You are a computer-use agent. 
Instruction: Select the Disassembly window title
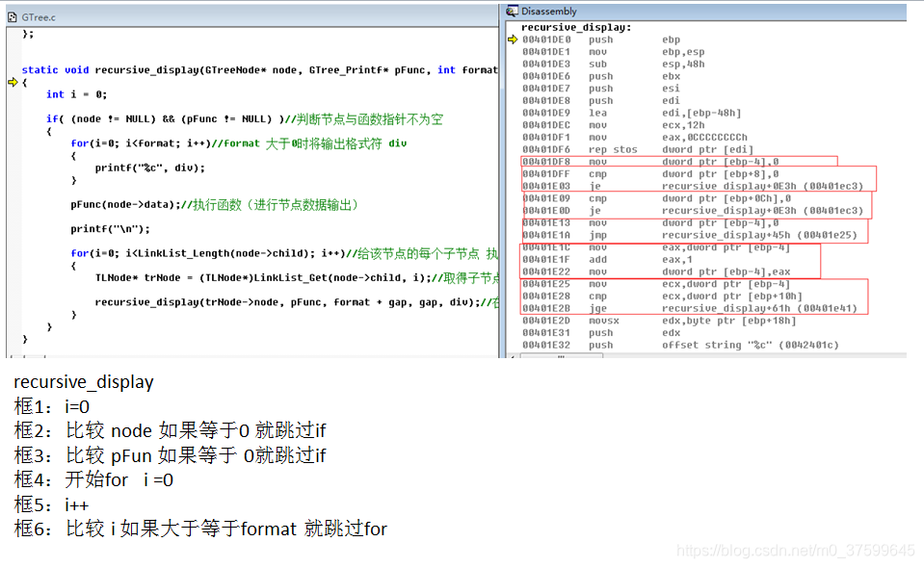click(548, 12)
